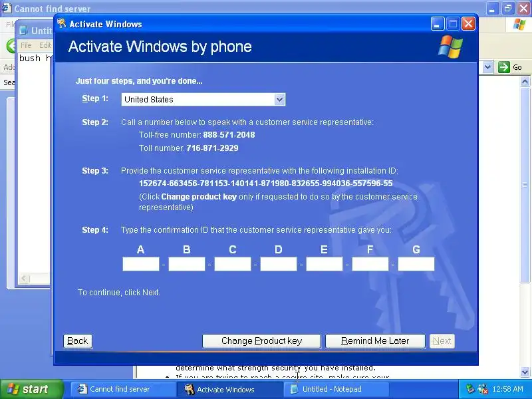Viewport: 532px width, 399px height.
Task: Click Change Product key button
Action: (261, 341)
